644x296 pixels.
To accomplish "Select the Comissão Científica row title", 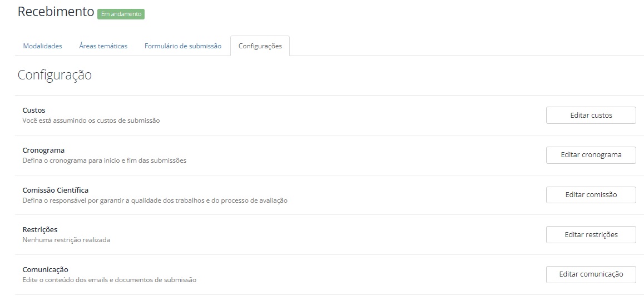I will click(56, 190).
